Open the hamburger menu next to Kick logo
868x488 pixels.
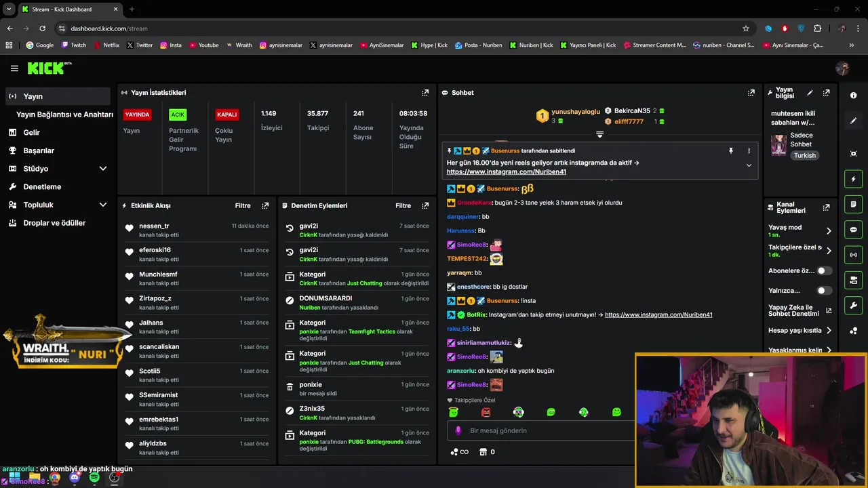pyautogui.click(x=14, y=68)
